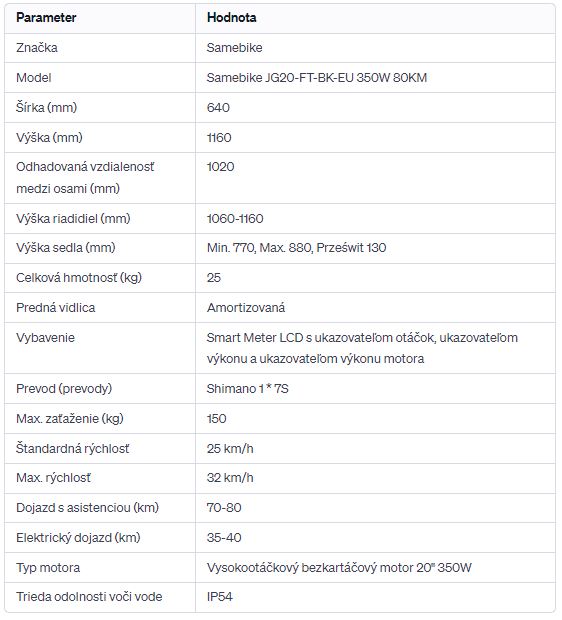The image size is (562, 620).
Task: Select the 640 width value
Action: pos(218,108)
